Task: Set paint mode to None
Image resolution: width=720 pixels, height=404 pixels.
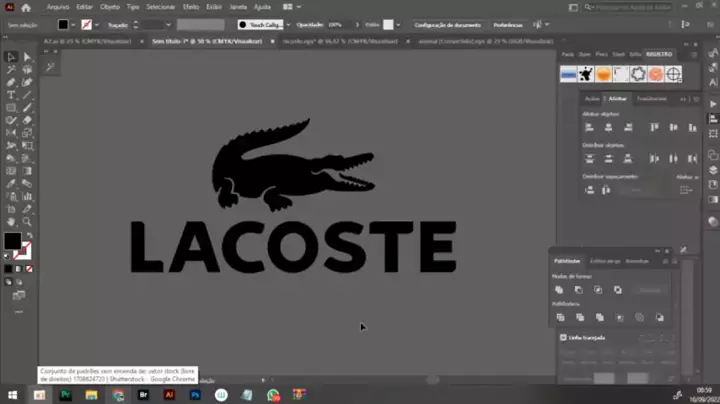Action: (29, 269)
